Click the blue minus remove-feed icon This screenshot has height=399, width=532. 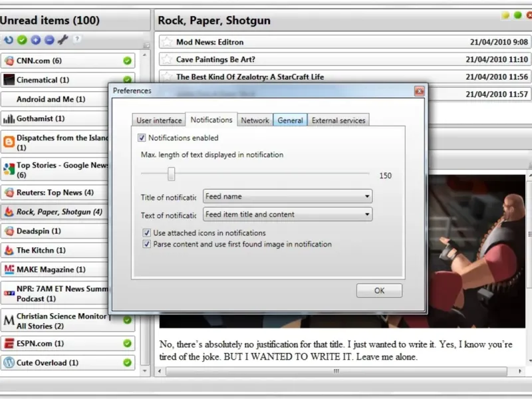49,40
